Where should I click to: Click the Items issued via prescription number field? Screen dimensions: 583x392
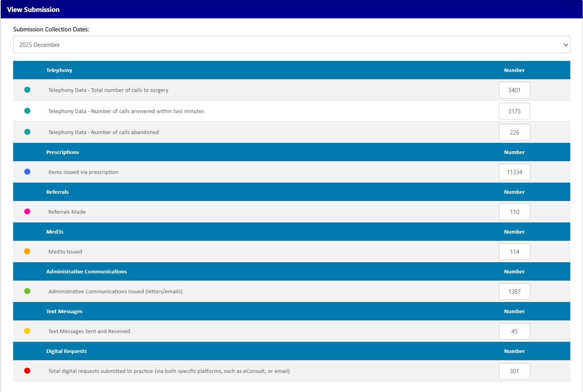[x=514, y=172]
